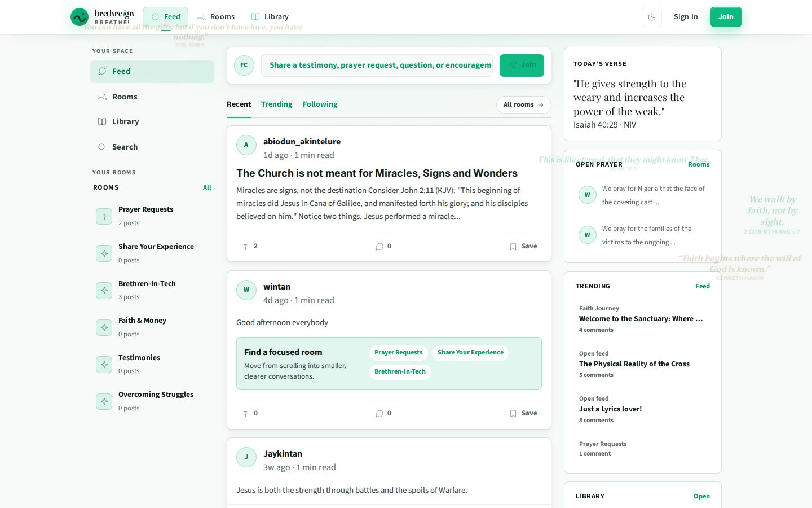Open the Rooms link in Open Prayer
The image size is (812, 508).
[x=699, y=164]
